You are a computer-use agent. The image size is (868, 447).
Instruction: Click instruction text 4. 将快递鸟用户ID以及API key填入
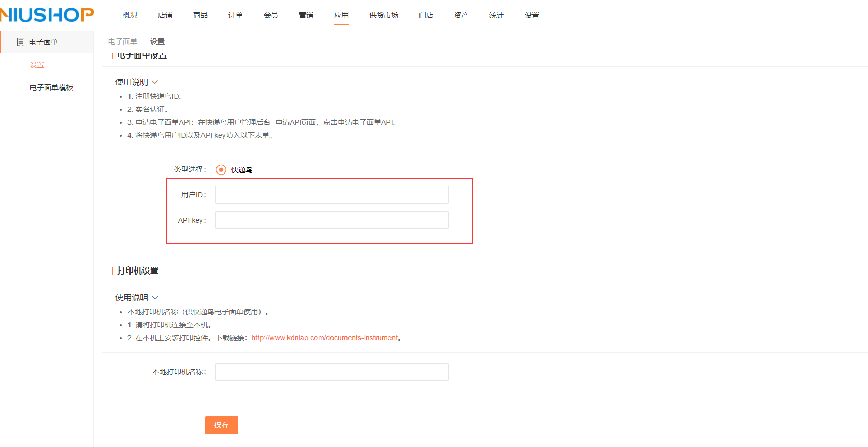pos(200,136)
